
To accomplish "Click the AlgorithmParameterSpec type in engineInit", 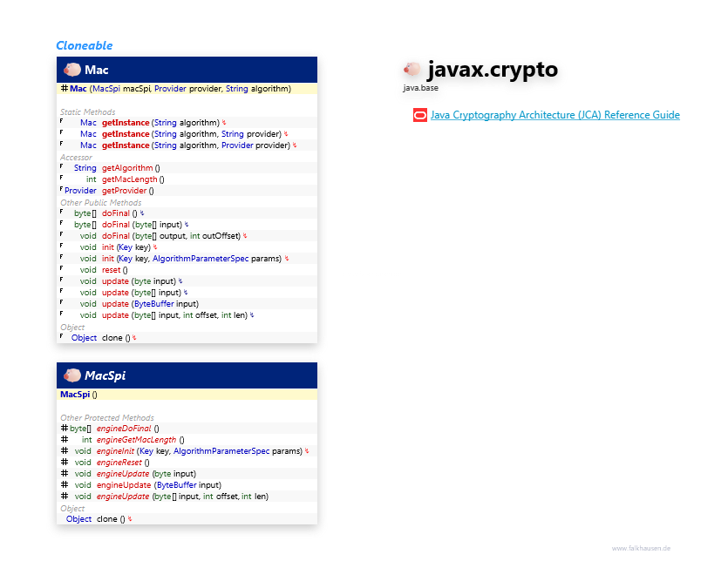I will (221, 451).
